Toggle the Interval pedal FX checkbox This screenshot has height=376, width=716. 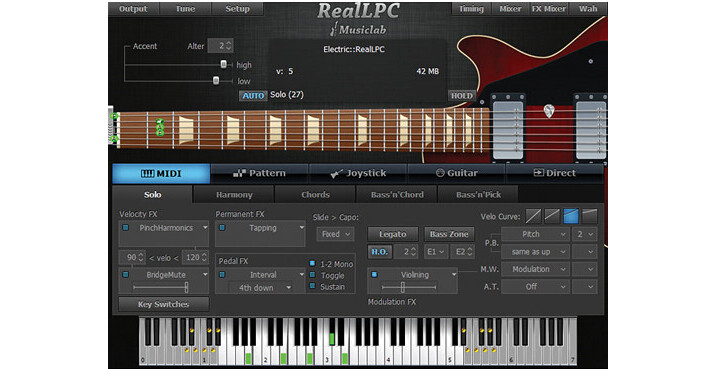point(222,275)
